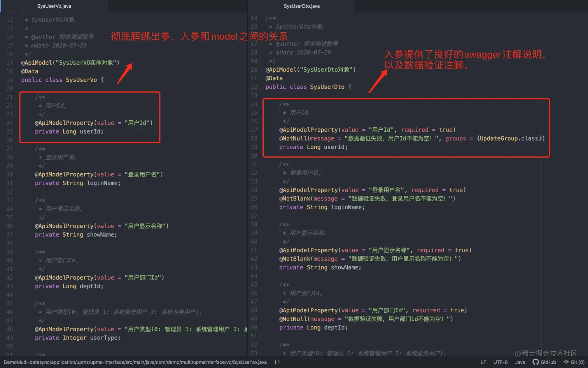
Task: Click 'private Long deptId;' in SysUserVo.java
Action: [69, 286]
